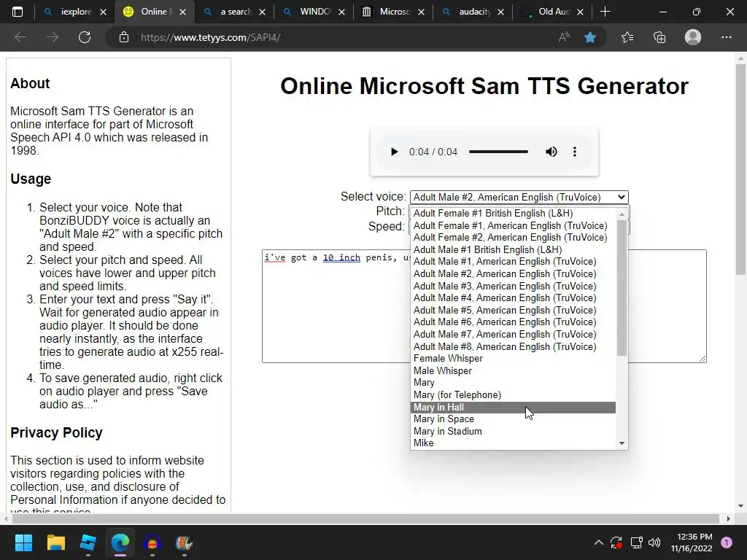The width and height of the screenshot is (747, 560).
Task: Select the Mary in Hall voice
Action: pyautogui.click(x=513, y=407)
